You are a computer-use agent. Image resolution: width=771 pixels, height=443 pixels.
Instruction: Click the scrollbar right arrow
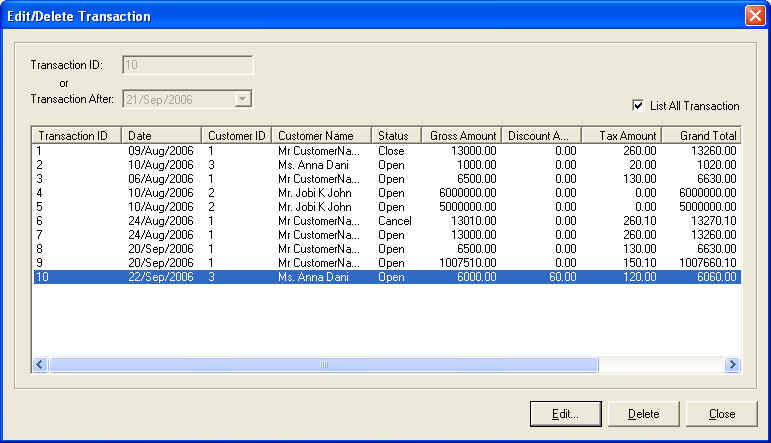coord(732,364)
